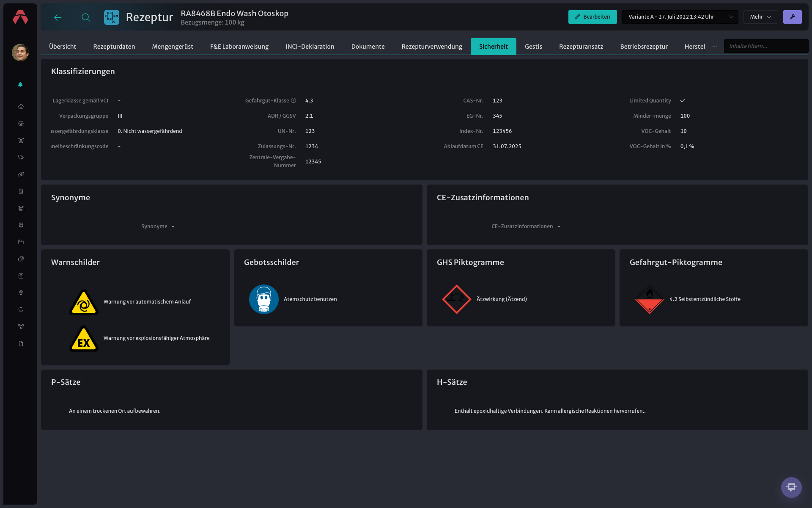Screen dimensions: 812x508
Task: Switch to the INCI-Deklaration tab
Action: click(310, 47)
